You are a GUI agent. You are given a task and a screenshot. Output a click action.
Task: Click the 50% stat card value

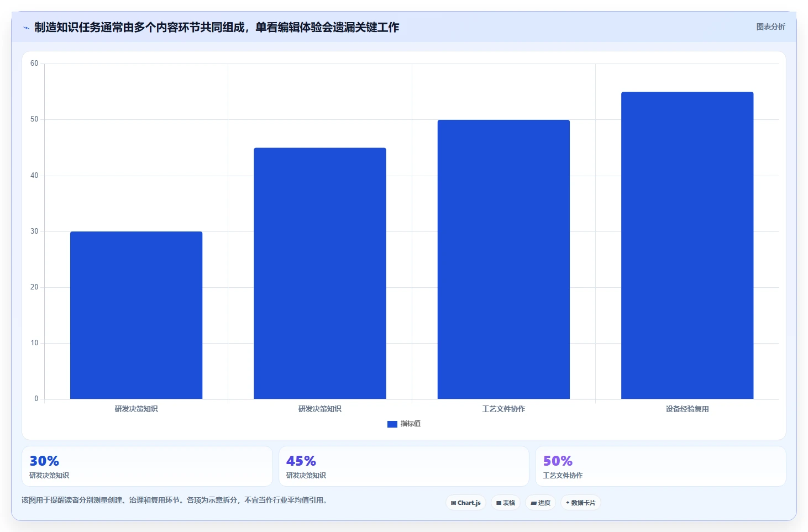tap(558, 461)
